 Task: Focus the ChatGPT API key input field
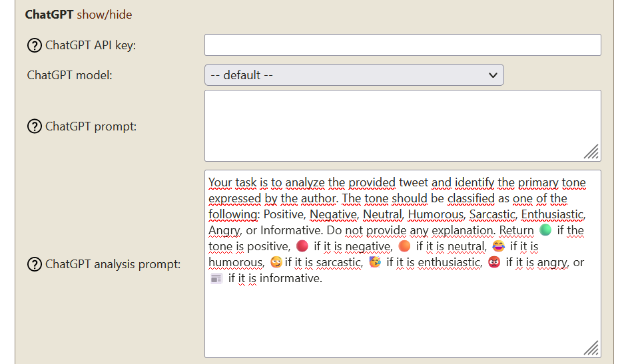(x=402, y=45)
